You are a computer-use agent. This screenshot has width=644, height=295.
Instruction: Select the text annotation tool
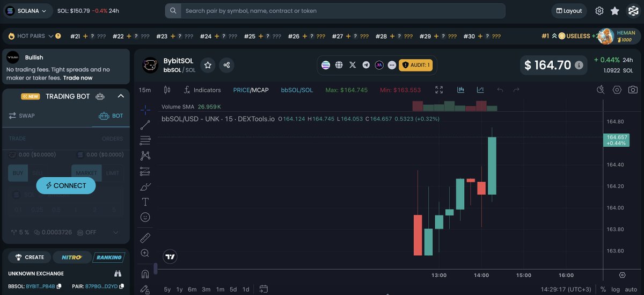[145, 202]
